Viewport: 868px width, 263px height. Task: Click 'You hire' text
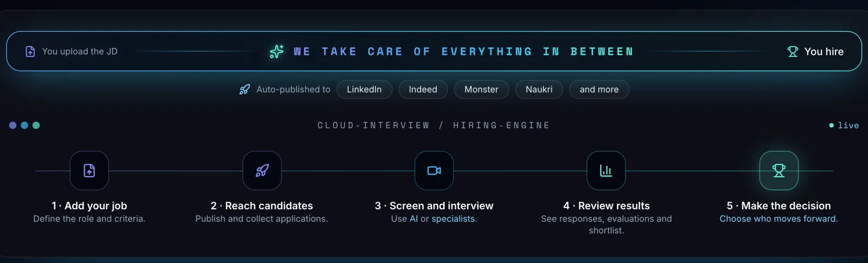[x=824, y=52]
